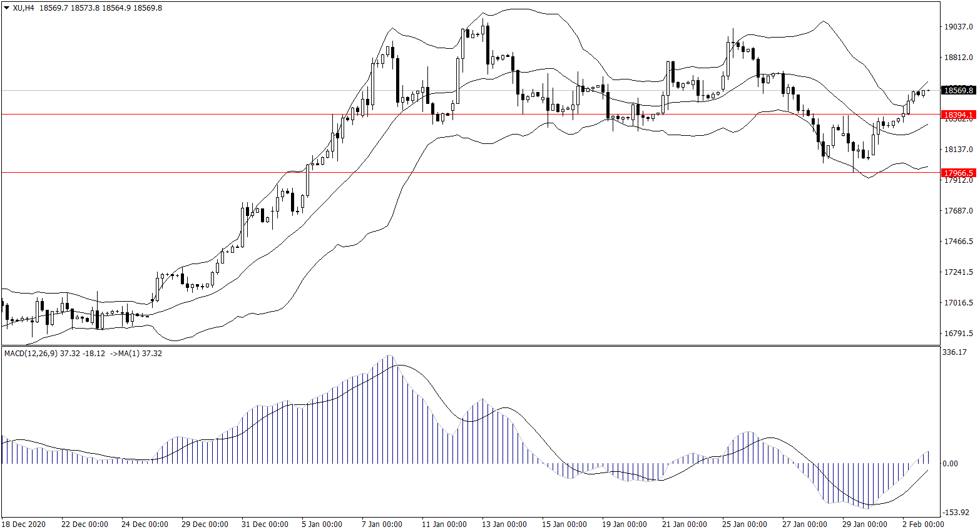Click the 336.17 value on MACD scale
The height and width of the screenshot is (532, 980).
[954, 352]
